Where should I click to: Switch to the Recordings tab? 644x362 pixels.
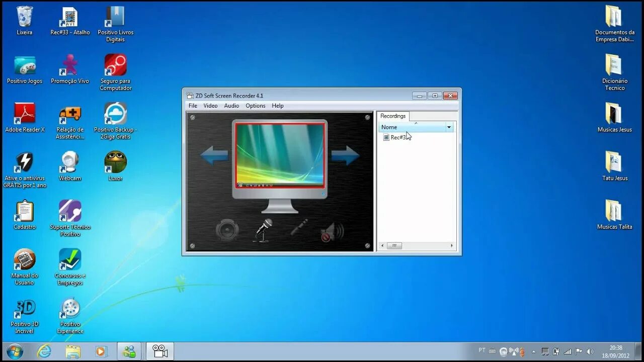393,116
